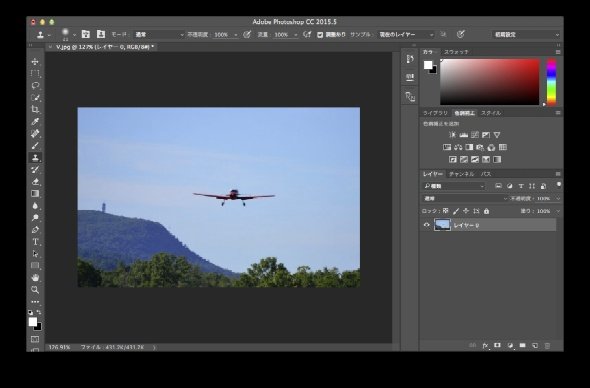This screenshot has width=590, height=388.
Task: Add an Exposure adjustment
Action: tap(486, 135)
